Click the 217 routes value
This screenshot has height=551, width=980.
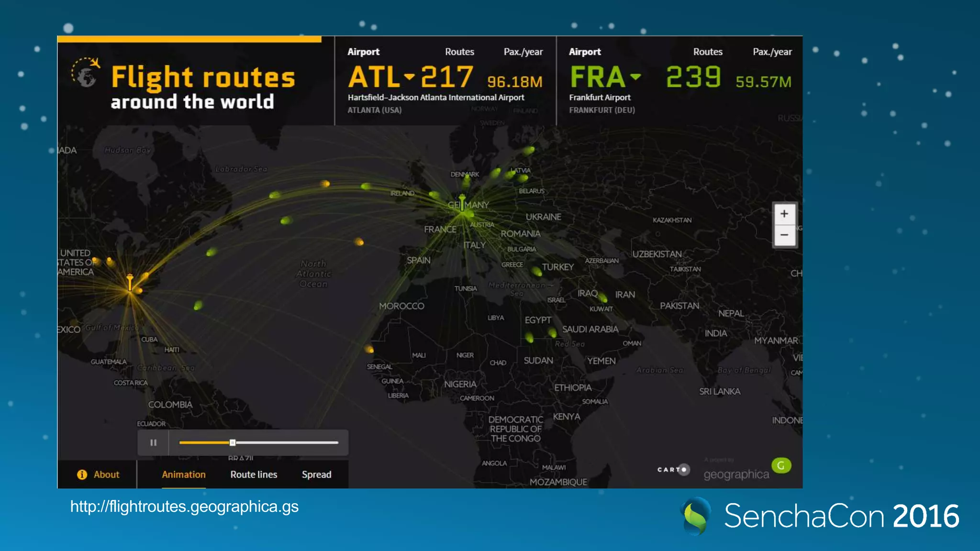pos(447,77)
